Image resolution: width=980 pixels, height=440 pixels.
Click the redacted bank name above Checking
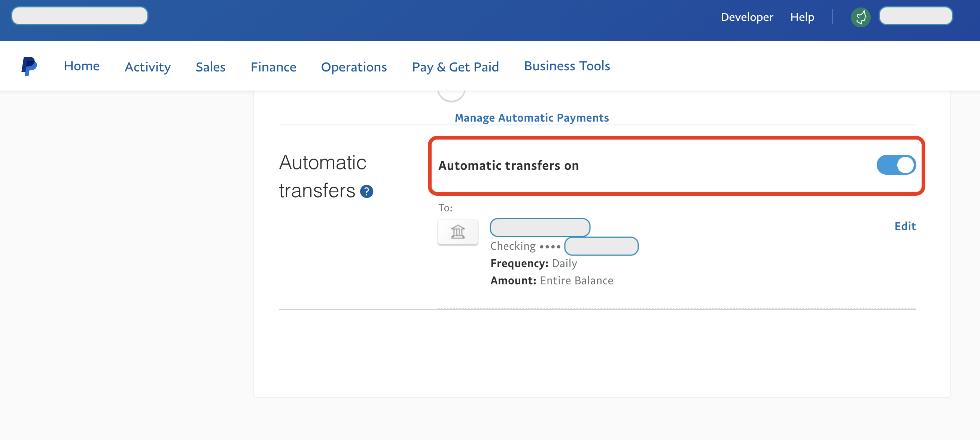coord(540,227)
